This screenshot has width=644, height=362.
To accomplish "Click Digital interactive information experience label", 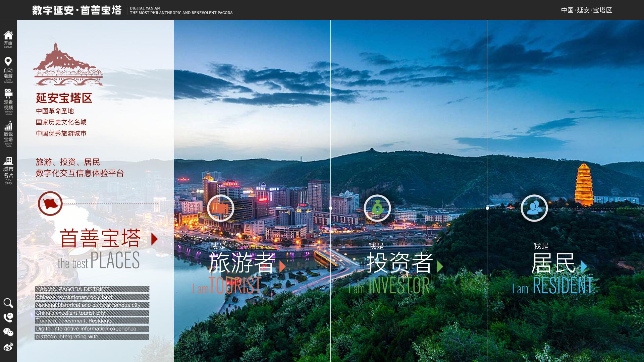I will point(92,329).
